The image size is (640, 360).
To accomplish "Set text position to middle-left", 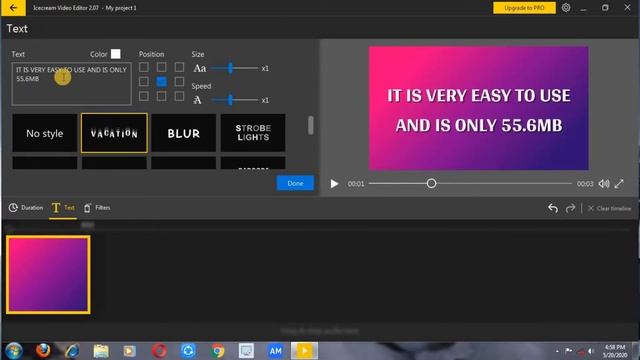I will [144, 82].
